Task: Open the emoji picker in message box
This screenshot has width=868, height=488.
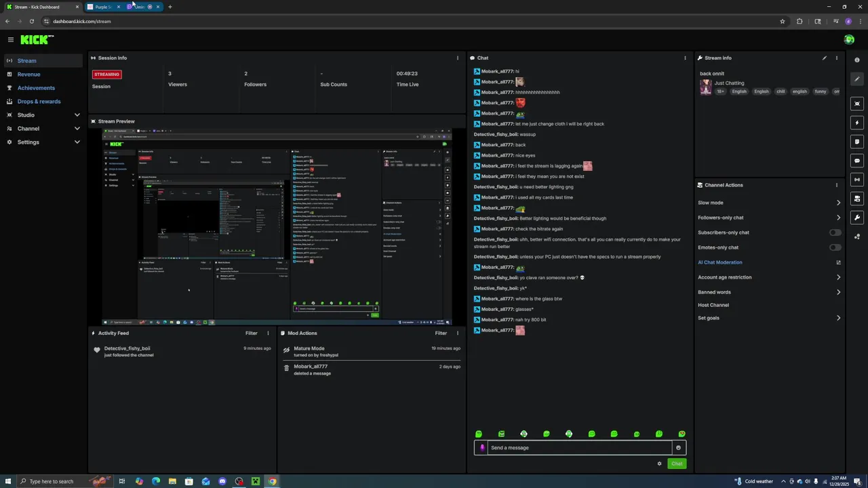Action: pyautogui.click(x=678, y=447)
